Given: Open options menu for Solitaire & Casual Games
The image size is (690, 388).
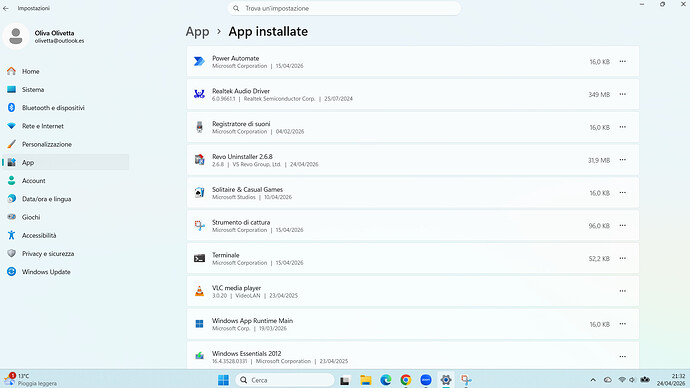Looking at the screenshot, I should (622, 193).
